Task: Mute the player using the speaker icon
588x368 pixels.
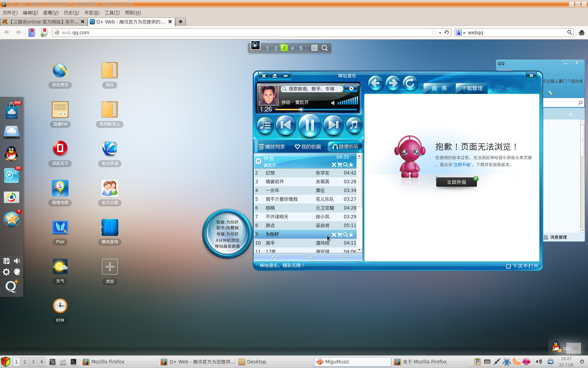Action: point(333,103)
